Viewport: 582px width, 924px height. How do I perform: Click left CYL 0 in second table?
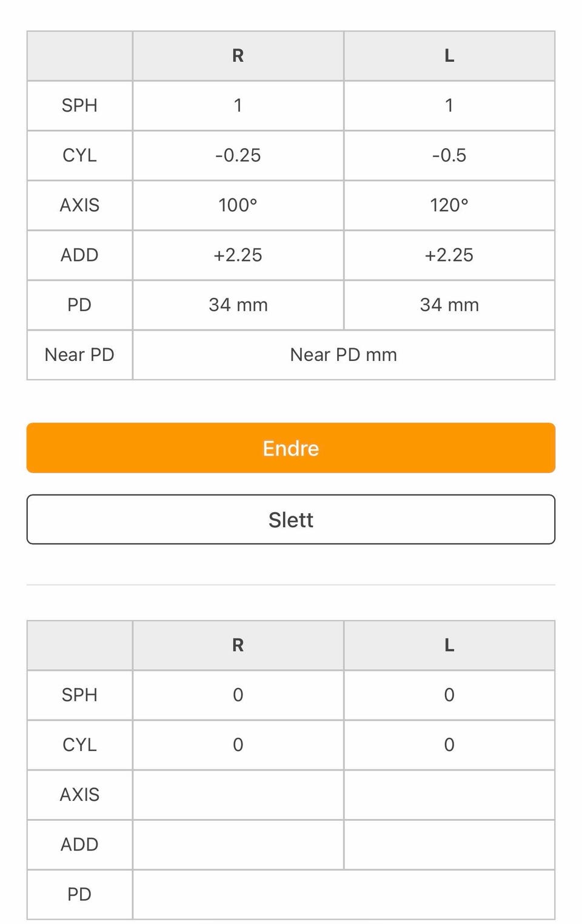(449, 744)
